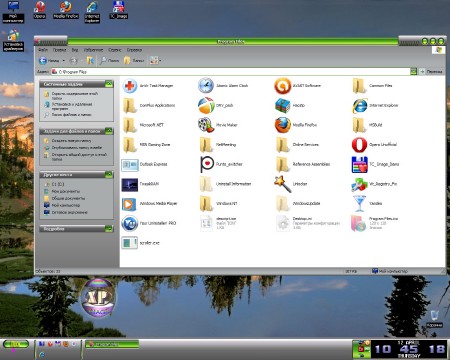
Task: Click the Go button beside address bar
Action: 431,71
